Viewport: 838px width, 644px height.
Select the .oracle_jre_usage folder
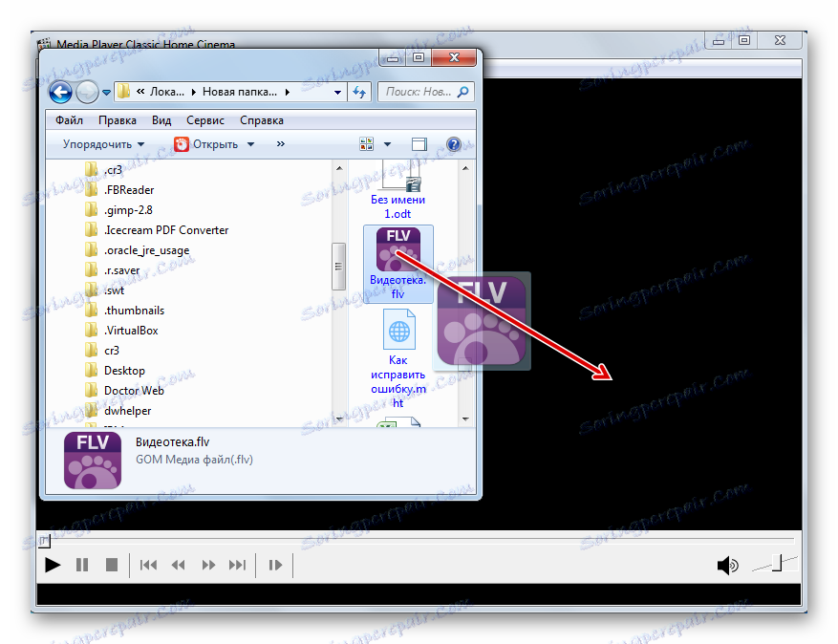click(x=146, y=250)
